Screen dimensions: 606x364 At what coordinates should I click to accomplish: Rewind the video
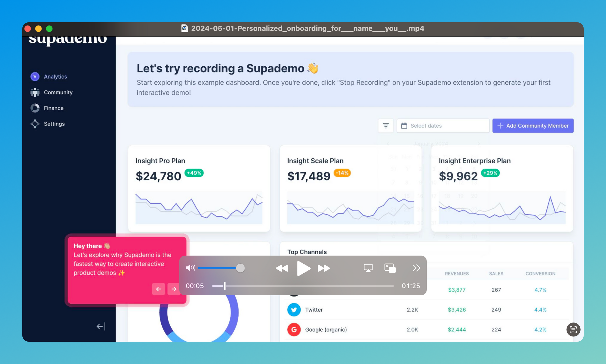point(282,268)
